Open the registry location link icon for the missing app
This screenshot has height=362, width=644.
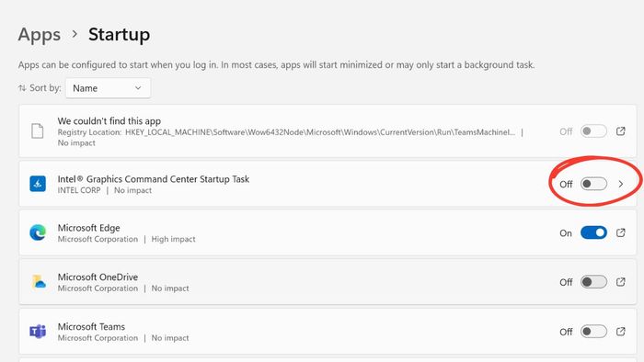[x=621, y=131]
